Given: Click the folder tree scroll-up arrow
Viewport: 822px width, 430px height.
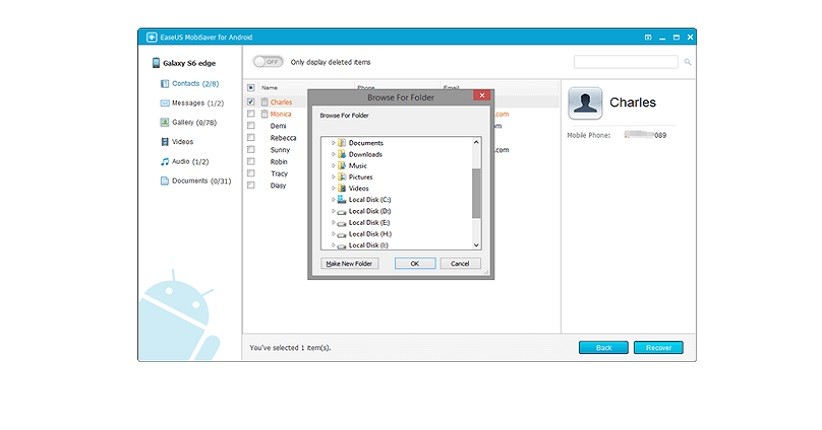Looking at the screenshot, I should point(476,142).
